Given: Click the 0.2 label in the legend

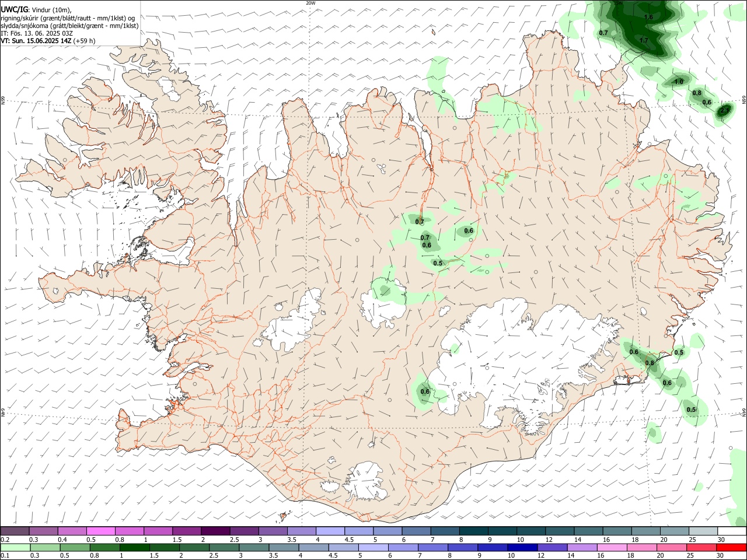Looking at the screenshot, I should 5,540.
